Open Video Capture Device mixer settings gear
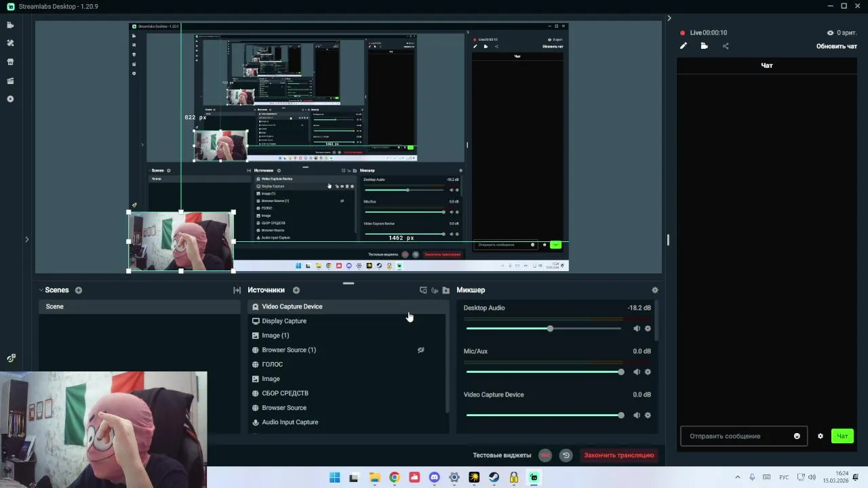868x488 pixels. pyautogui.click(x=648, y=415)
